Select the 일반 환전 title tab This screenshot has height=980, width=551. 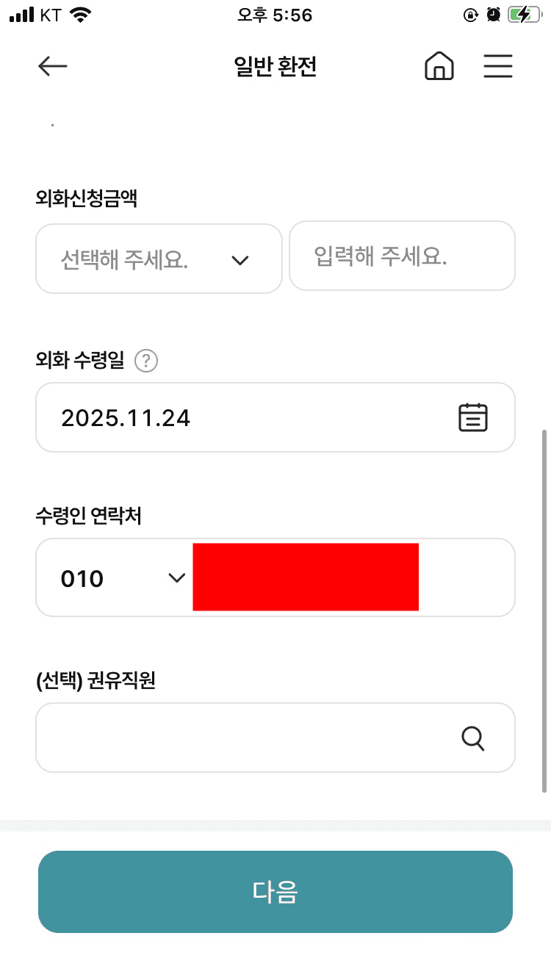point(275,65)
